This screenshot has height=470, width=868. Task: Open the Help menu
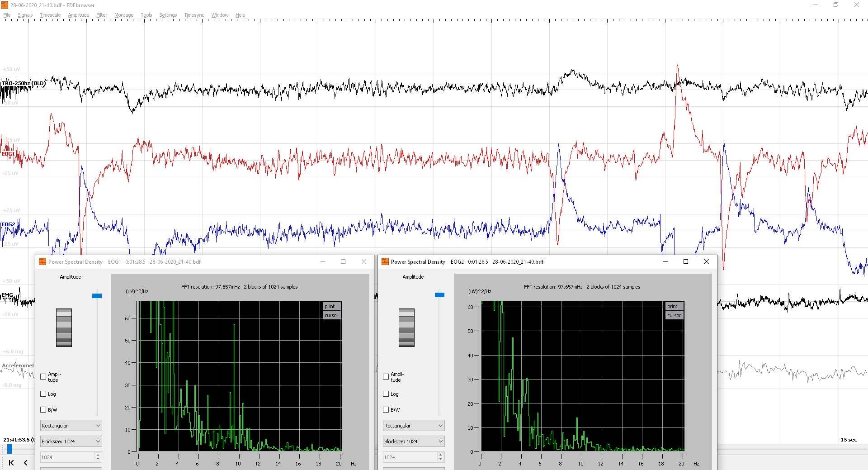point(241,15)
